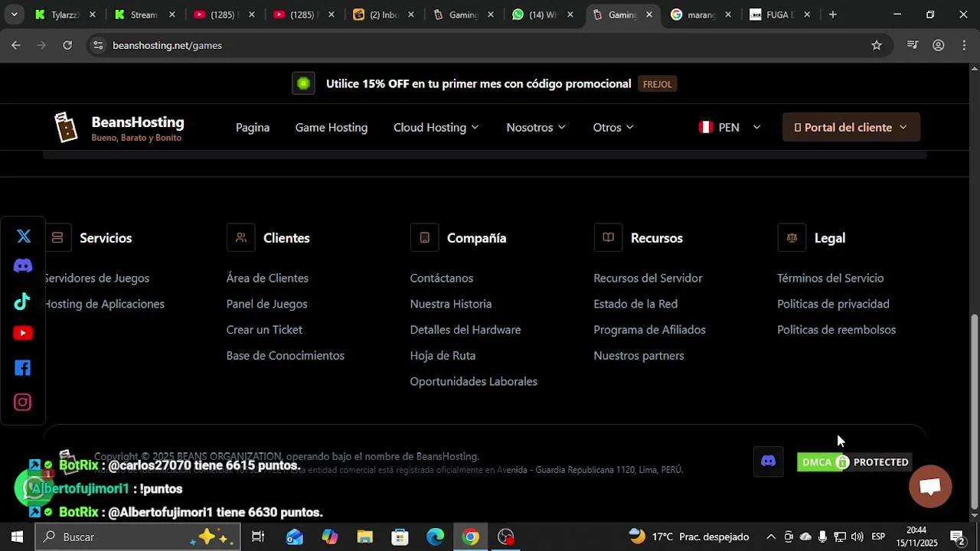The width and height of the screenshot is (980, 551).
Task: Open Contáctanos link
Action: tap(441, 278)
